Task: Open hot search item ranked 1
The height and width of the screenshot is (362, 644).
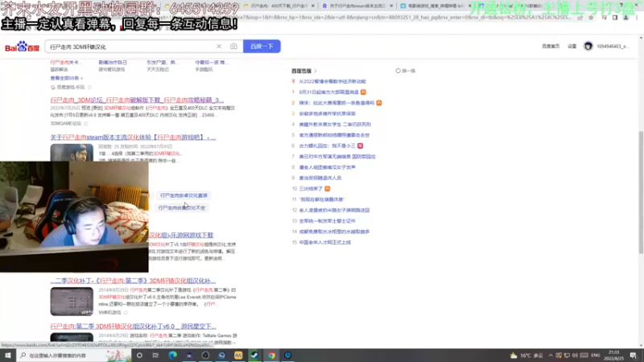Action: (x=328, y=92)
